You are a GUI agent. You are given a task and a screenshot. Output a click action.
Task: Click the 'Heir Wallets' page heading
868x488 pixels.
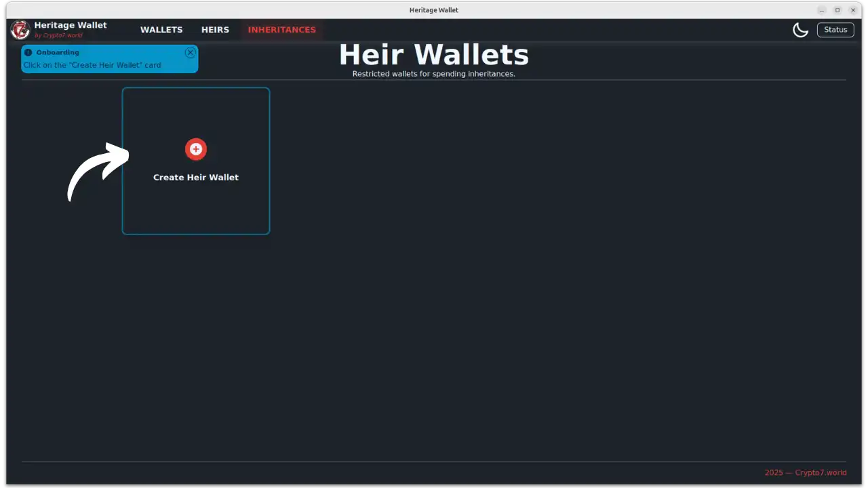434,54
